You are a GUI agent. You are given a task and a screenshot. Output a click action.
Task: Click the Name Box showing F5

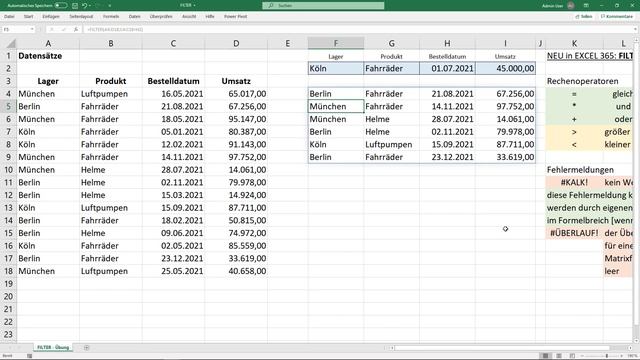pos(16,29)
